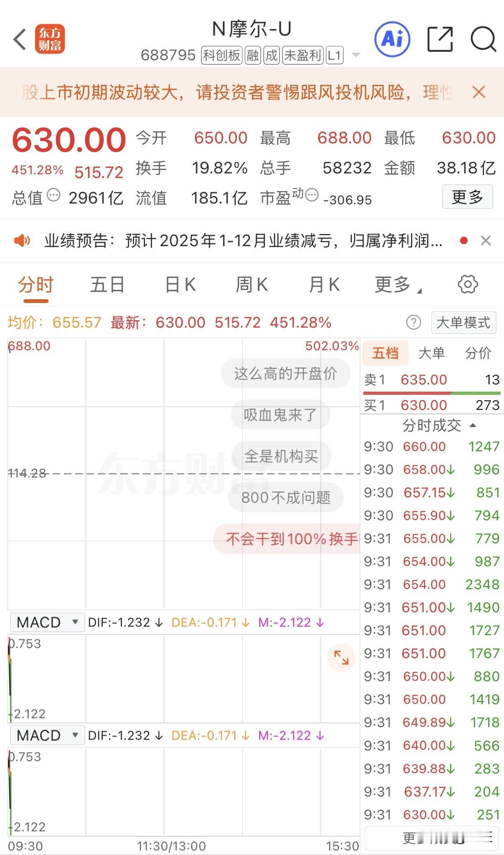Click the 更多 quote details button

[467, 197]
